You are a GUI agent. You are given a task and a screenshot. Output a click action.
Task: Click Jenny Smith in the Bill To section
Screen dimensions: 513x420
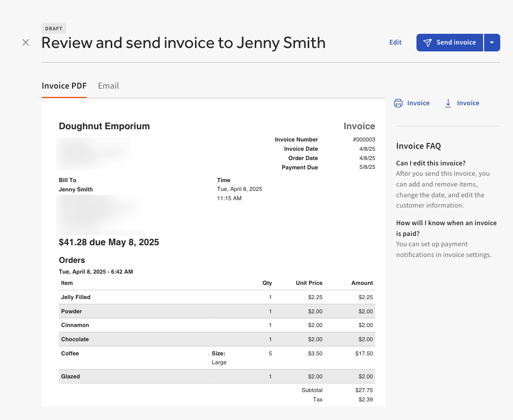pyautogui.click(x=75, y=189)
